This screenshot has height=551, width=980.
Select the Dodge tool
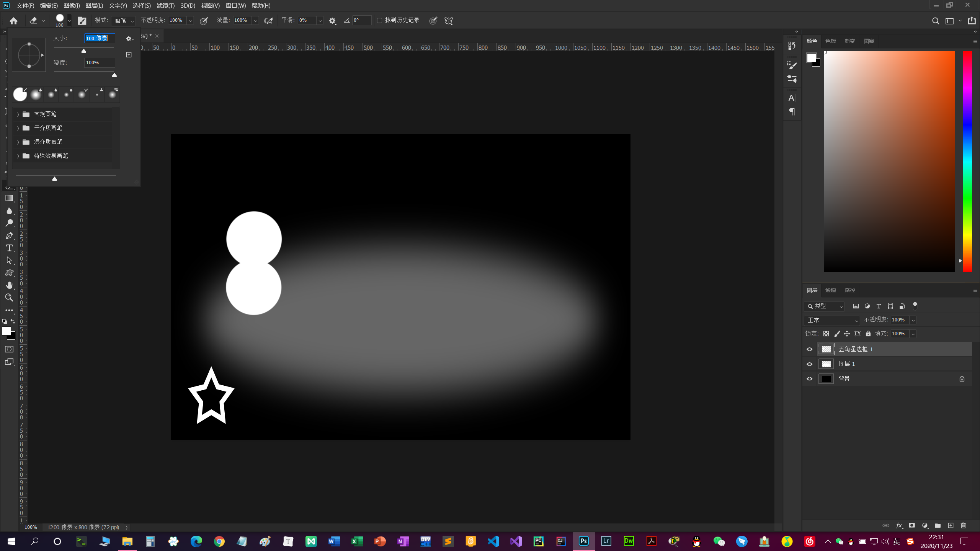[9, 223]
